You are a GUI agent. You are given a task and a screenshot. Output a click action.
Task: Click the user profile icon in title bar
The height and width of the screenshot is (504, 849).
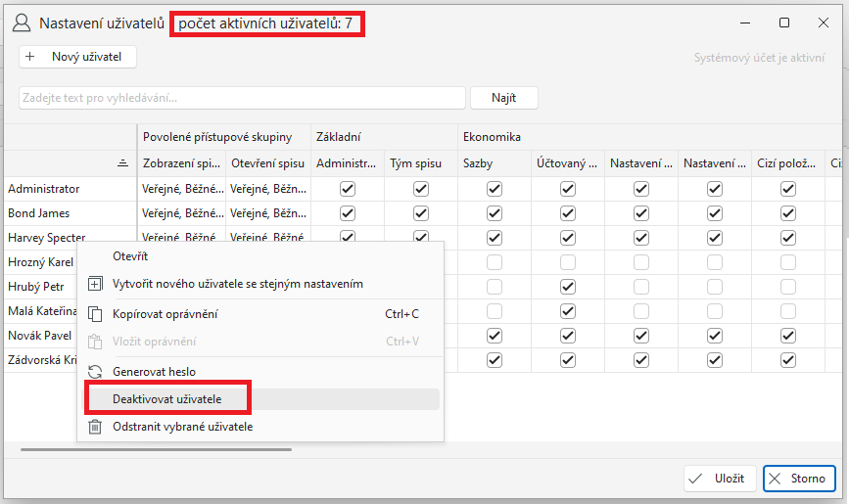pos(21,23)
